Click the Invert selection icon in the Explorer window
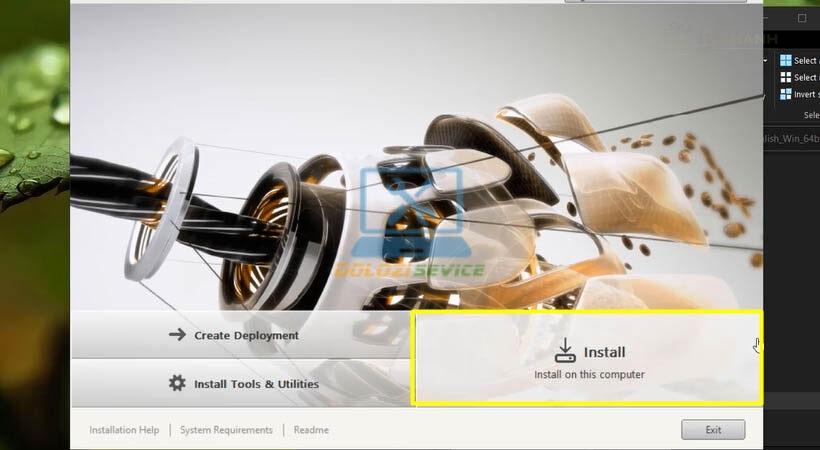Screen dimensions: 820x450 785,94
